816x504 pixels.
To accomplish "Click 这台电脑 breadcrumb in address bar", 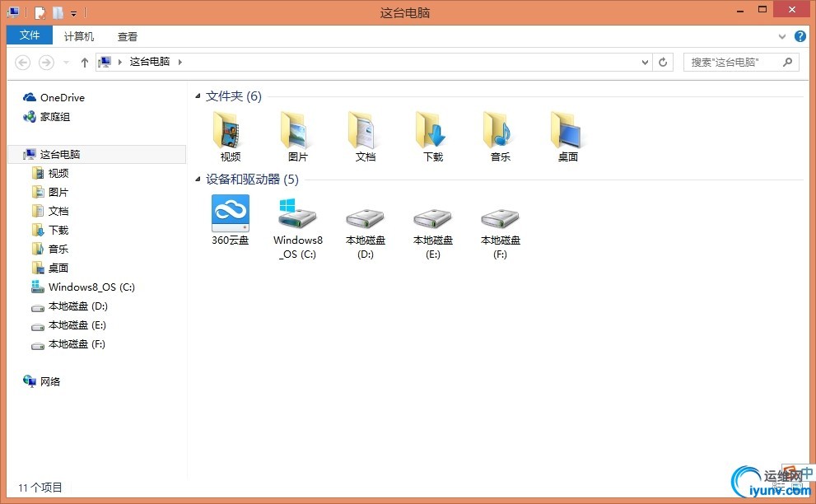I will coord(150,62).
